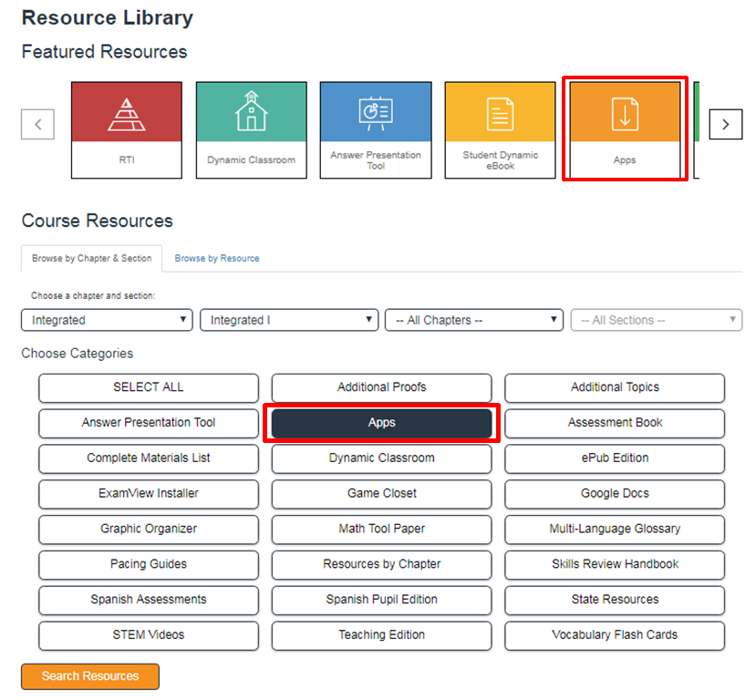
Task: Toggle the Additional Proofs category
Action: [382, 387]
